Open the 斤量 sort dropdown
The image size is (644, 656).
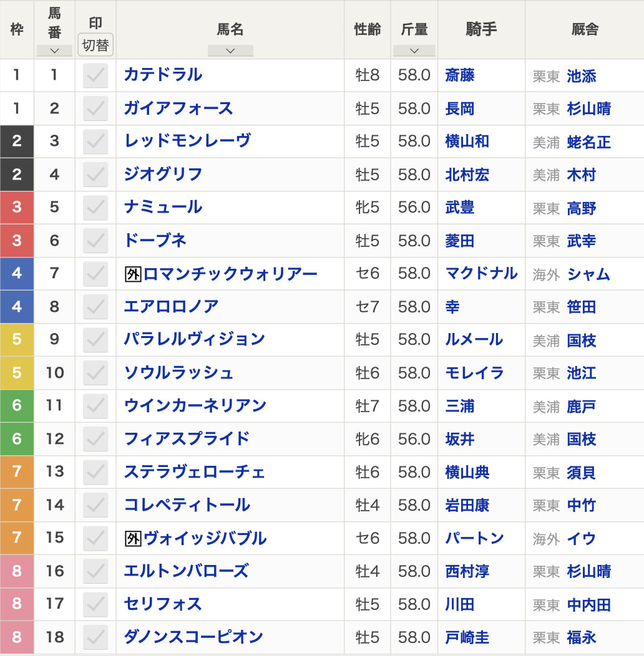click(x=414, y=51)
